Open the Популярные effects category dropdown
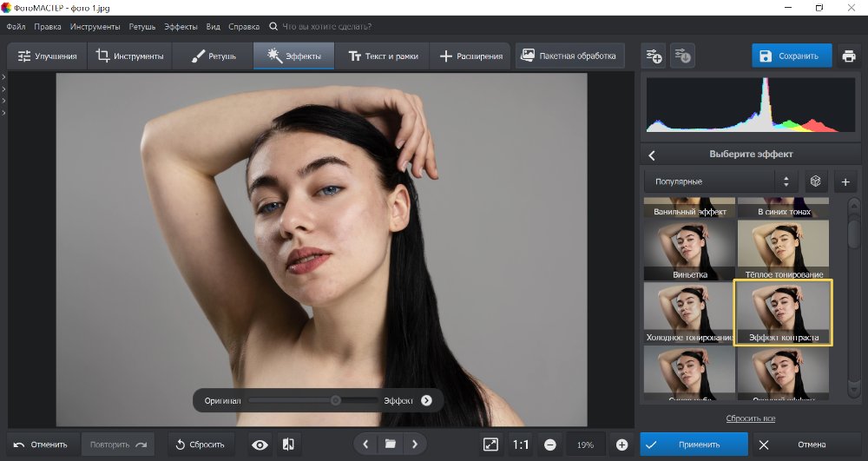 (x=720, y=181)
